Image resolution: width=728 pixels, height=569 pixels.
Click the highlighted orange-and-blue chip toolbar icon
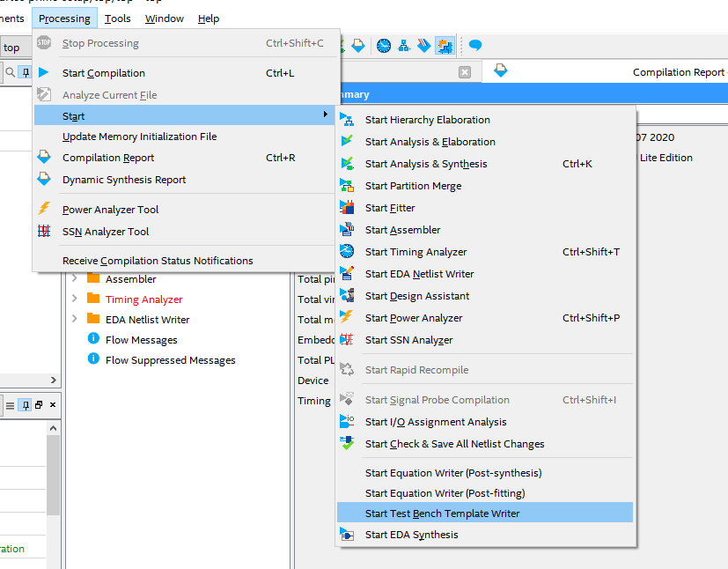(x=445, y=46)
